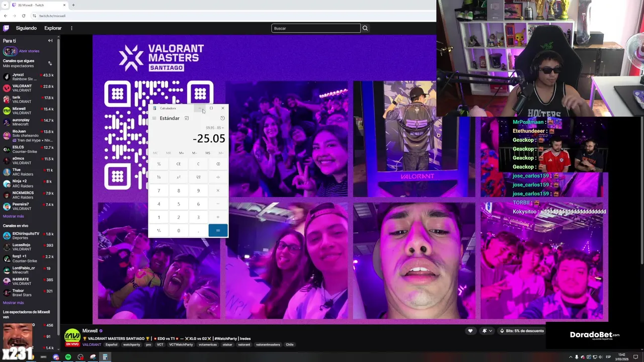This screenshot has width=644, height=362.
Task: Click the reciprocal 1/x key
Action: [x=159, y=177]
